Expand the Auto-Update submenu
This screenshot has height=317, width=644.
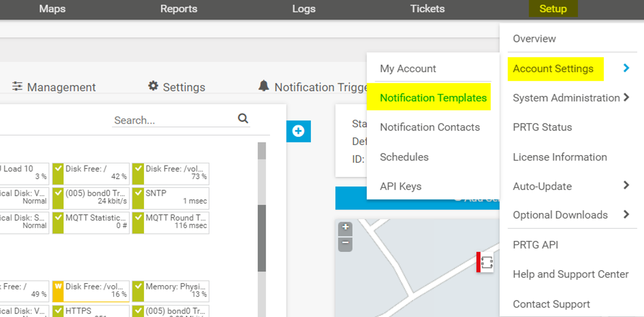(x=626, y=185)
